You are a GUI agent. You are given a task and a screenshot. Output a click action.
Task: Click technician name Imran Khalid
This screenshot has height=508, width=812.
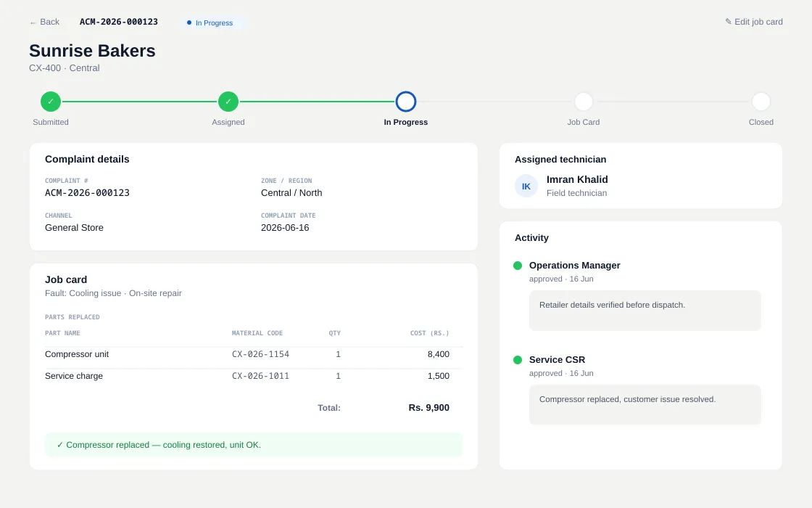577,179
